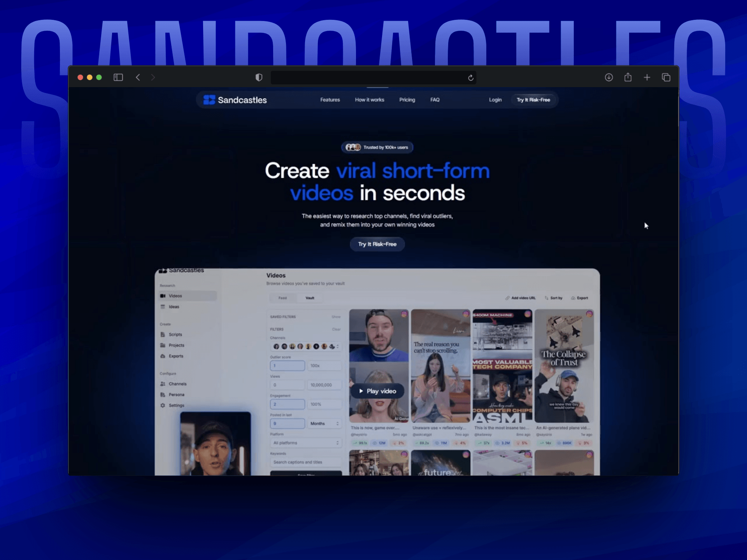Viewport: 747px width, 560px height.
Task: Click the Channels people icon
Action: click(163, 384)
